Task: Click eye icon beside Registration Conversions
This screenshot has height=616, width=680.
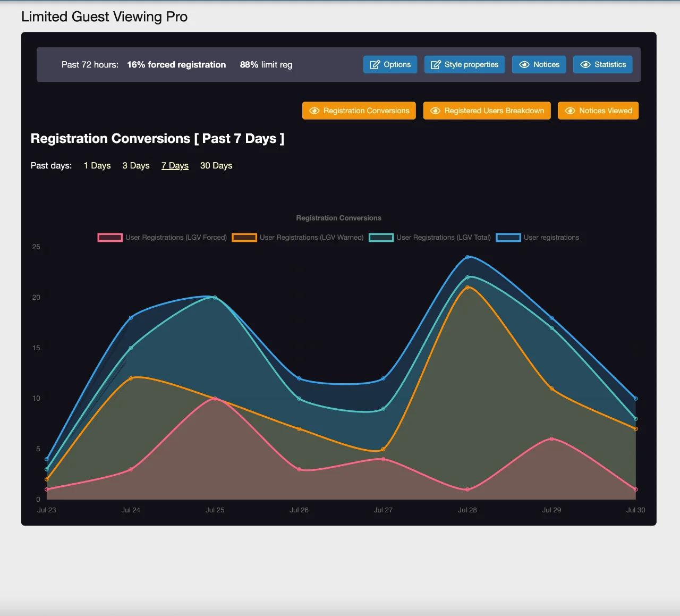Action: coord(314,111)
